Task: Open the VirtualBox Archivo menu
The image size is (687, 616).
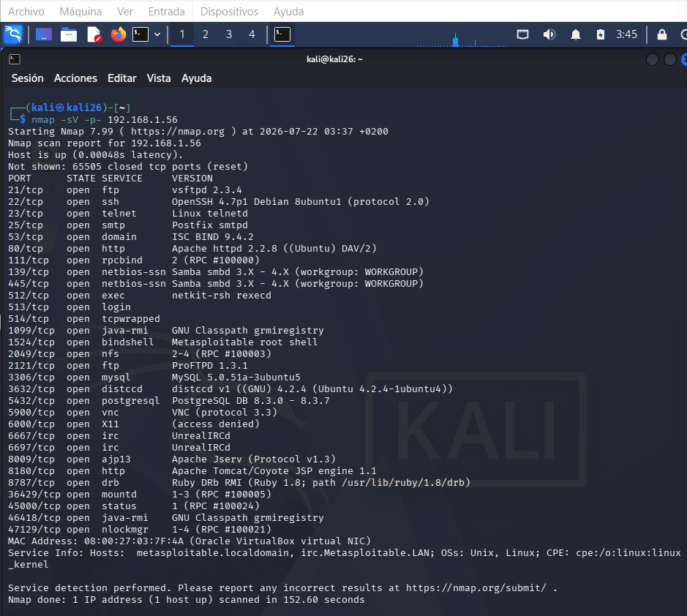Action: [26, 12]
